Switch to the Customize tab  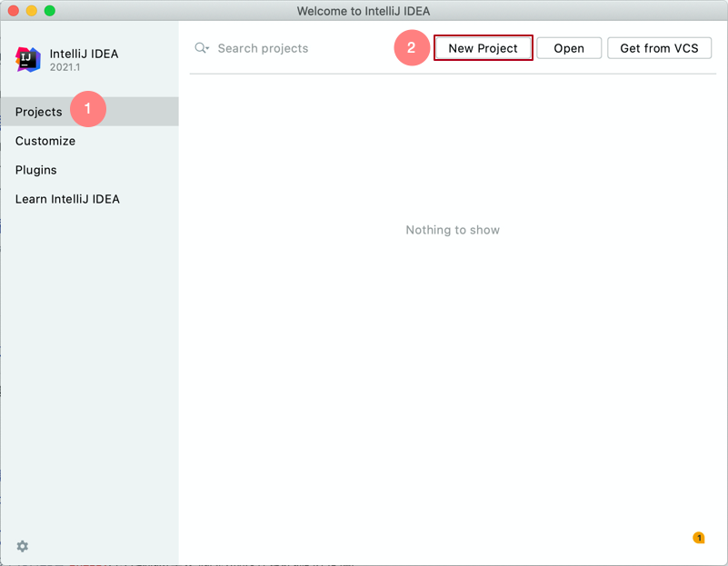90,141
